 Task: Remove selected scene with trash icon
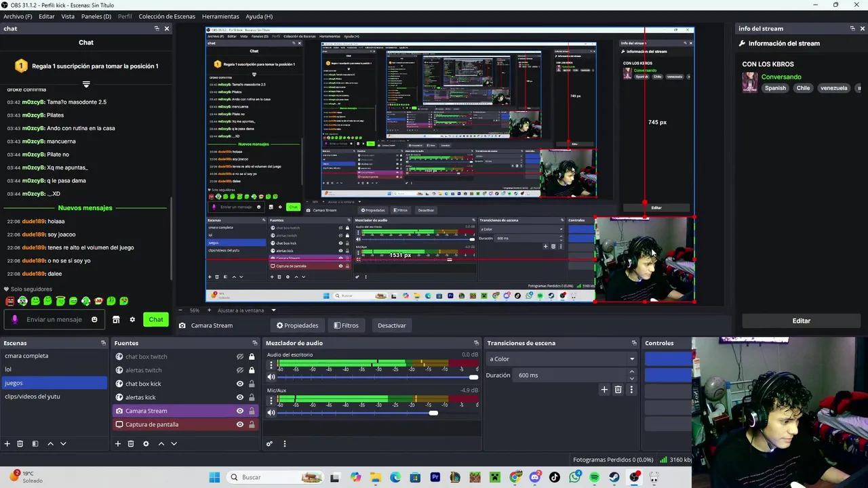pos(20,444)
